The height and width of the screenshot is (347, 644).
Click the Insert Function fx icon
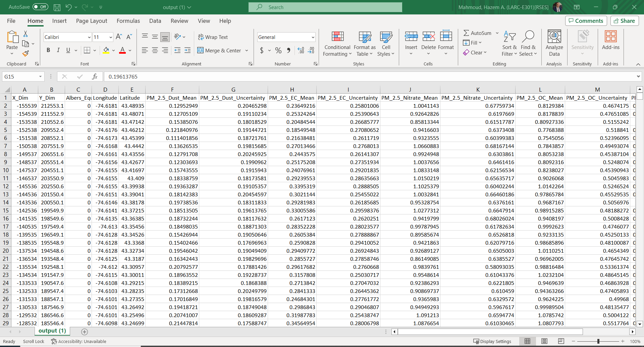pyautogui.click(x=95, y=77)
